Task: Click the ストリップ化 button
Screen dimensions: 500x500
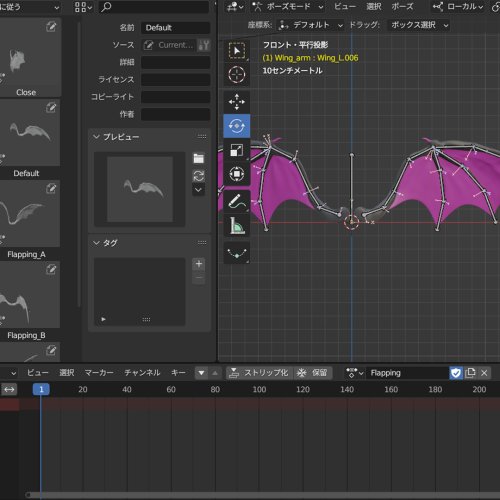Action: pos(260,373)
